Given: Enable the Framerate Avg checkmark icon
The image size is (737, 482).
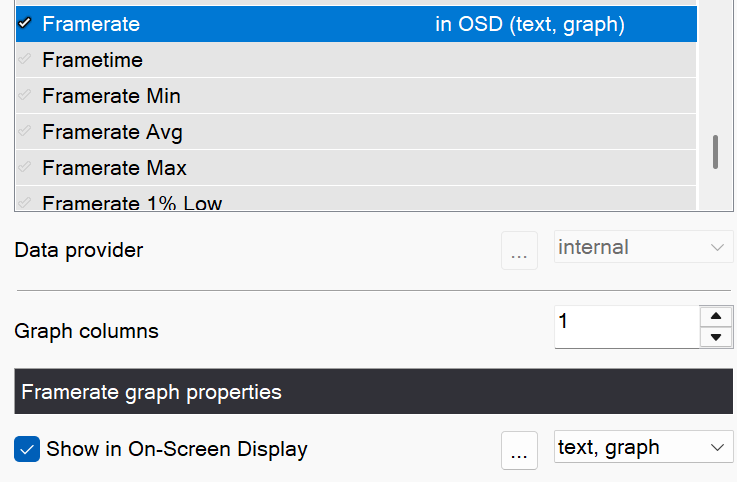Looking at the screenshot, I should click(x=25, y=132).
